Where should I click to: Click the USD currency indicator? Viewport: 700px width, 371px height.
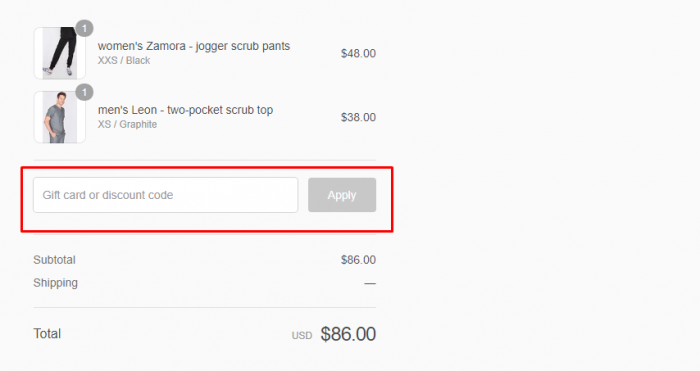click(x=302, y=336)
